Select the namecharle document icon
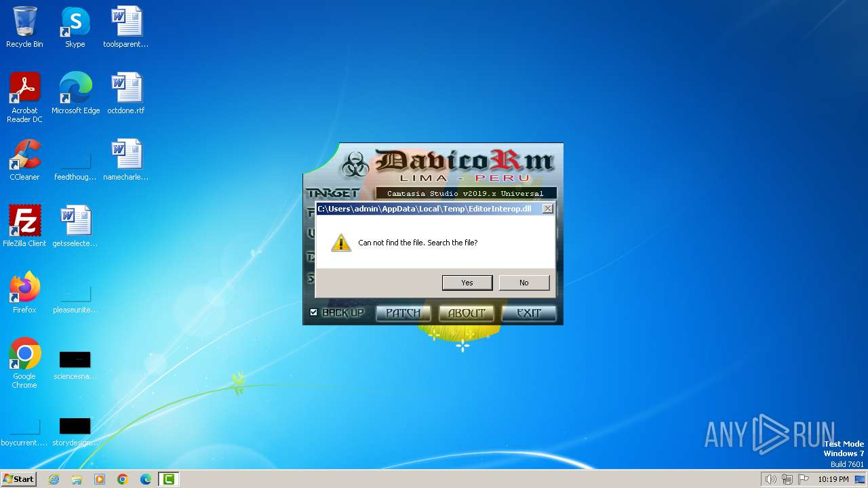Screen dimensions: 868x488 point(126,159)
